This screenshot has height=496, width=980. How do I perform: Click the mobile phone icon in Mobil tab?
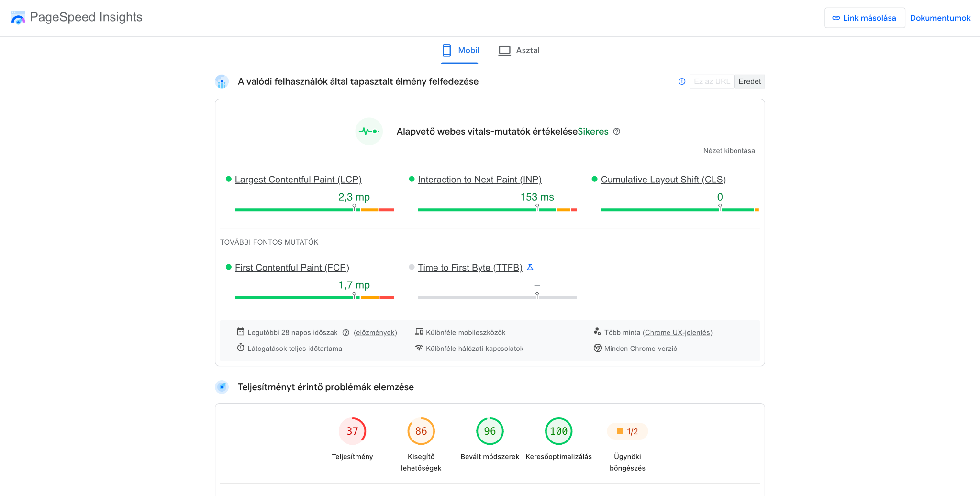(446, 50)
